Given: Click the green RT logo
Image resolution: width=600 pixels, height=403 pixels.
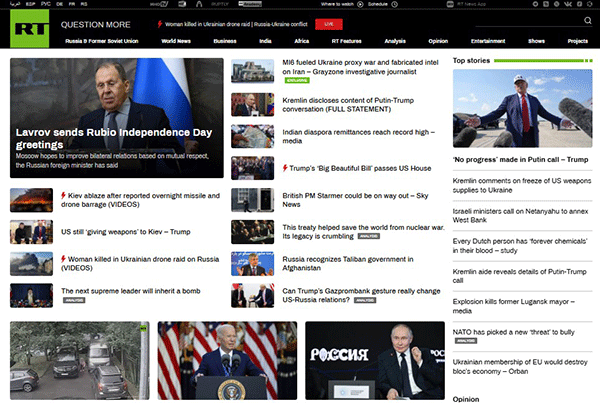Looking at the screenshot, I should pyautogui.click(x=29, y=28).
